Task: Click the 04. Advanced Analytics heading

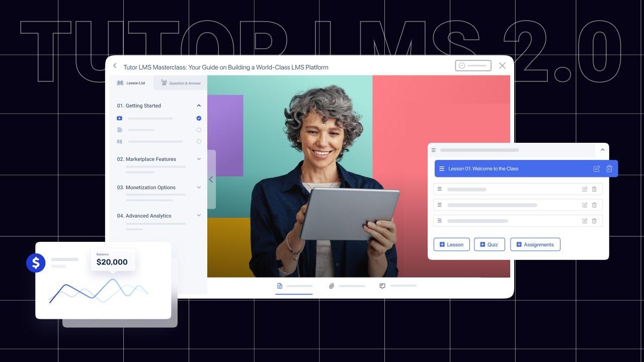Action: pyautogui.click(x=144, y=216)
